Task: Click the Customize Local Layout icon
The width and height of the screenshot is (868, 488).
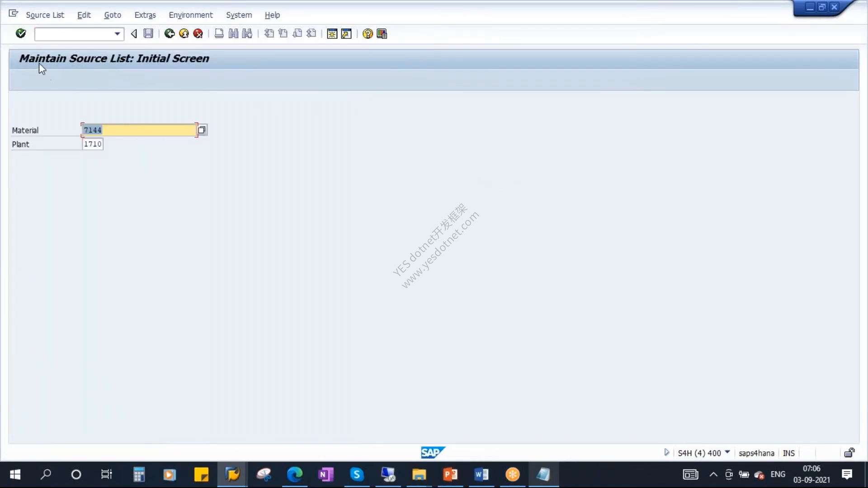Action: [x=382, y=33]
